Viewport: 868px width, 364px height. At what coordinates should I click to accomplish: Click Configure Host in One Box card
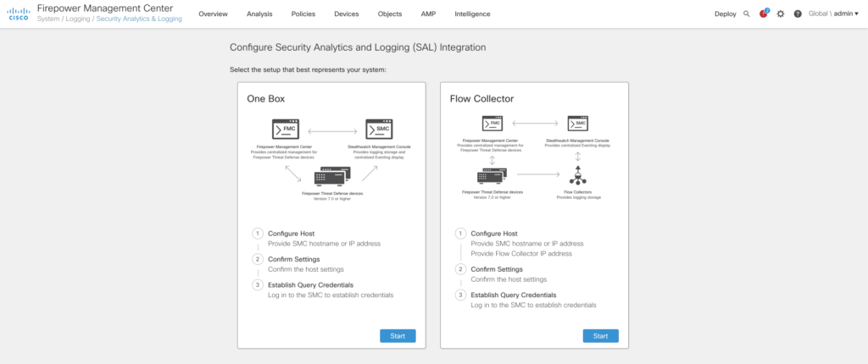[x=292, y=234]
